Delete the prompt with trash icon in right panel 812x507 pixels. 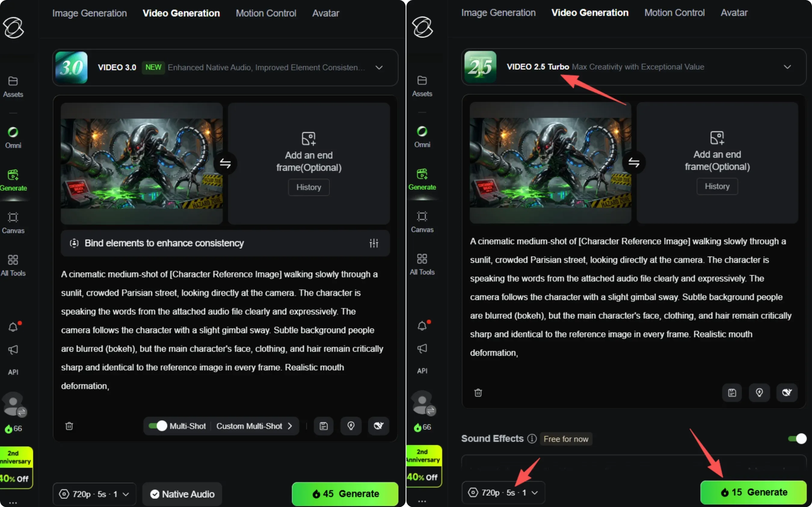click(x=478, y=393)
